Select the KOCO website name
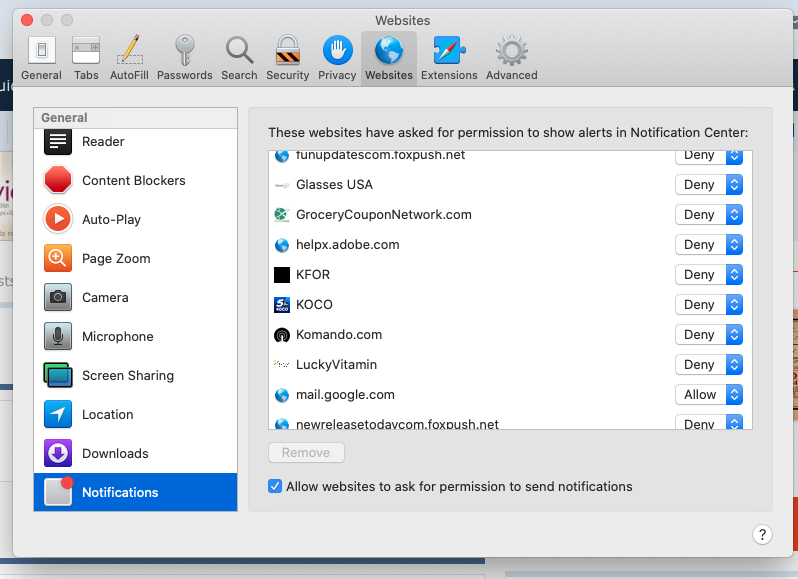 pyautogui.click(x=314, y=305)
